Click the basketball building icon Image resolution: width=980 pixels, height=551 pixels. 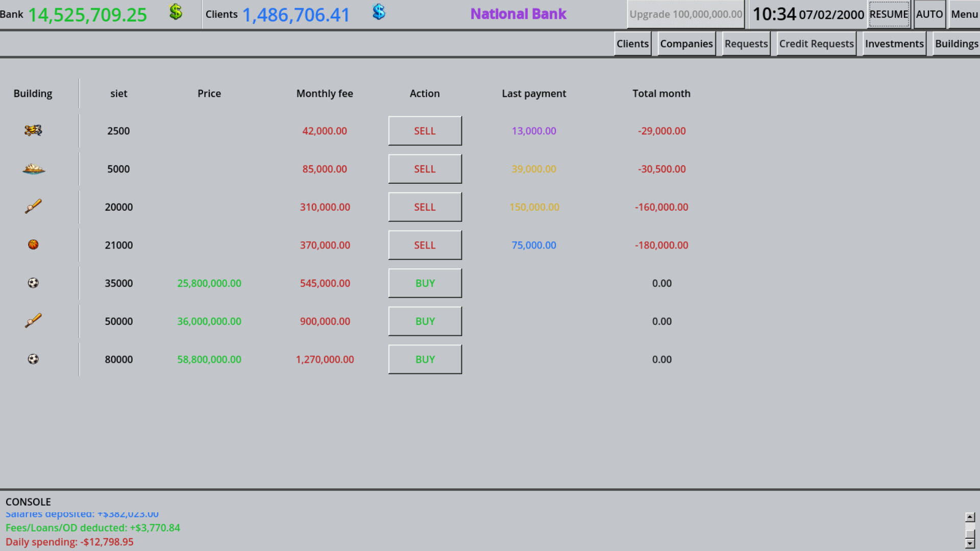coord(33,244)
